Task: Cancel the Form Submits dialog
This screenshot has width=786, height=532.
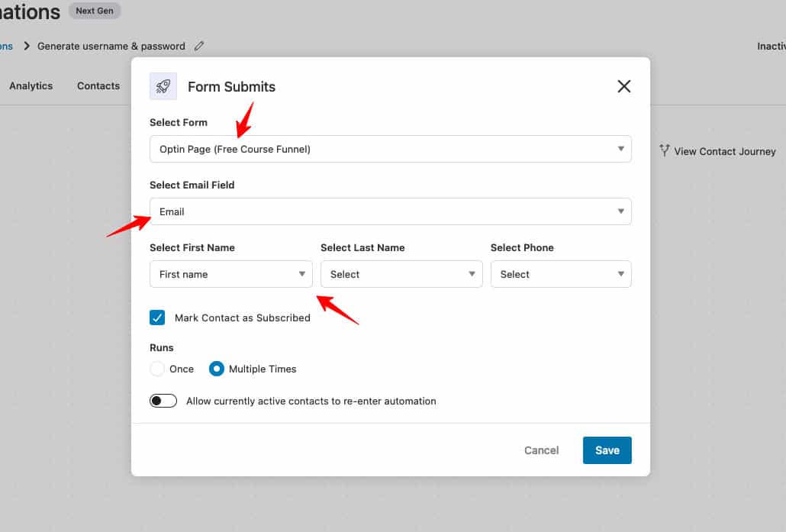Action: click(x=541, y=450)
